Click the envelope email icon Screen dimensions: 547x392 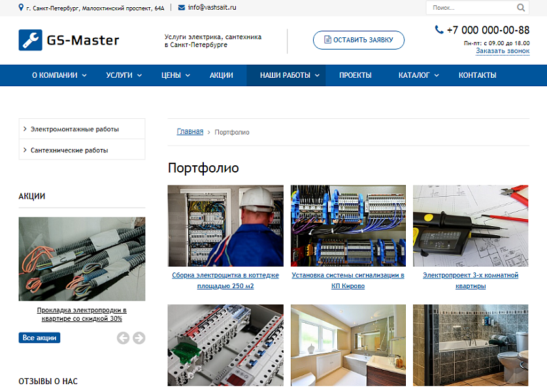point(181,7)
